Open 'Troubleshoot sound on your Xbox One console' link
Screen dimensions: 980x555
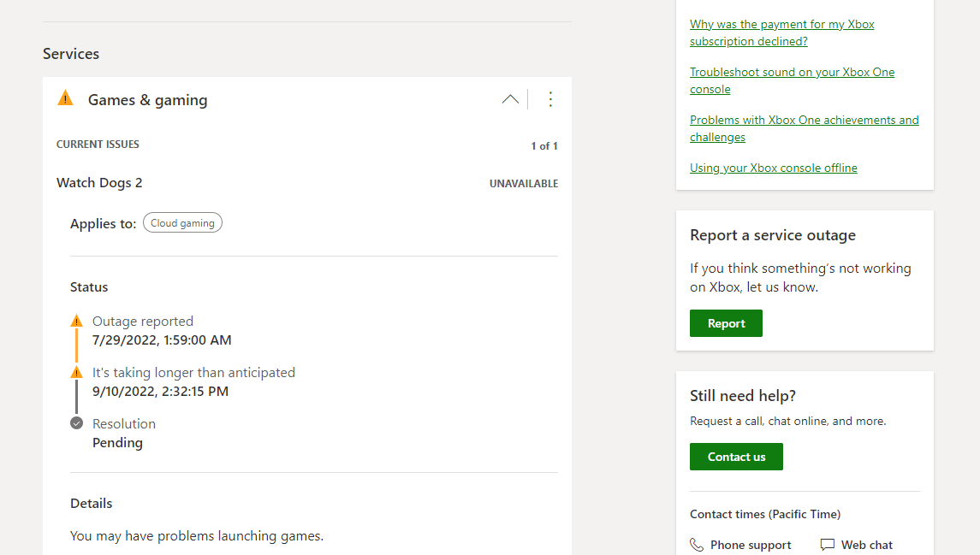[x=792, y=80]
